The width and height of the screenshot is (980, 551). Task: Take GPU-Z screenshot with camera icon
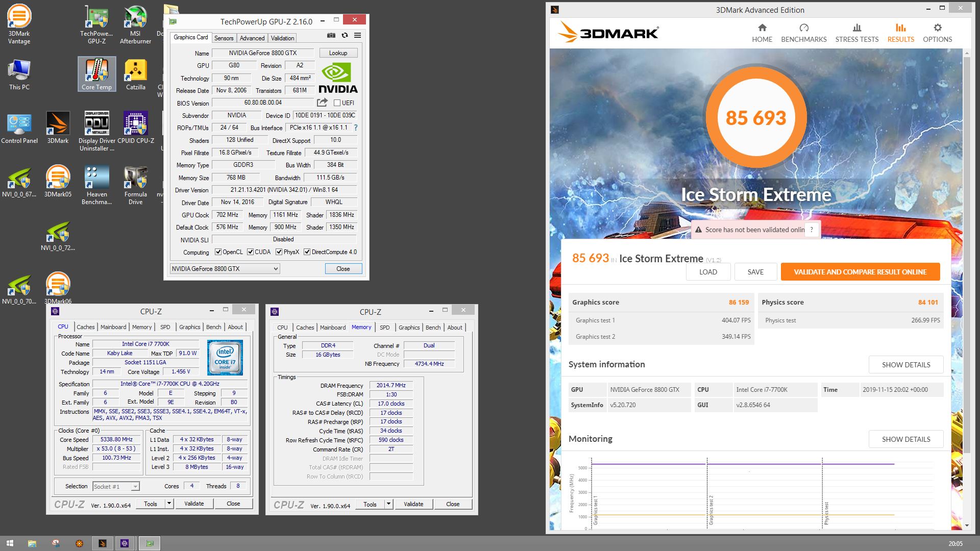click(331, 35)
